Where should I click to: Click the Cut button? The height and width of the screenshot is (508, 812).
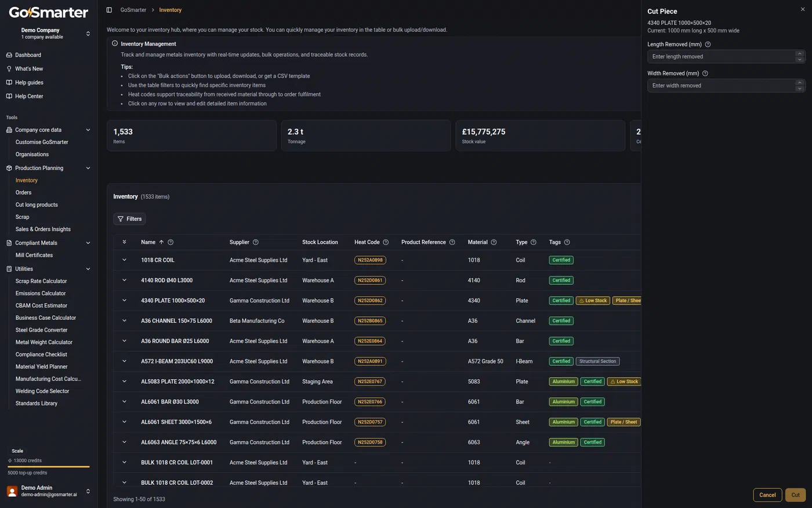(x=795, y=495)
